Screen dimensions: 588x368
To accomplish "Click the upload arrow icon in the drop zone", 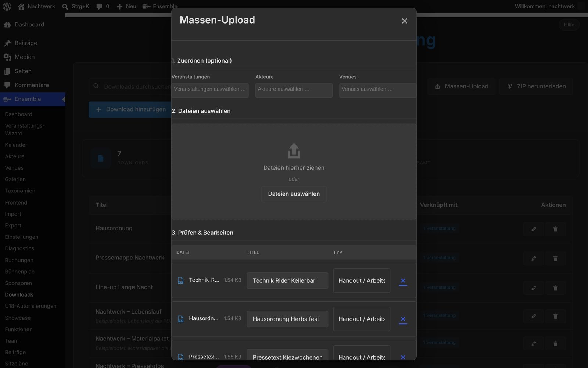I will 294,151.
